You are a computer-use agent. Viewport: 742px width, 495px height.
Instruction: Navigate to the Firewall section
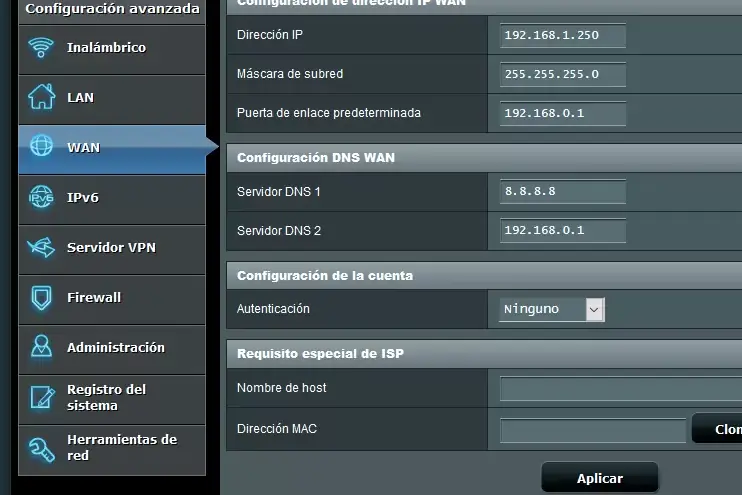(112, 300)
